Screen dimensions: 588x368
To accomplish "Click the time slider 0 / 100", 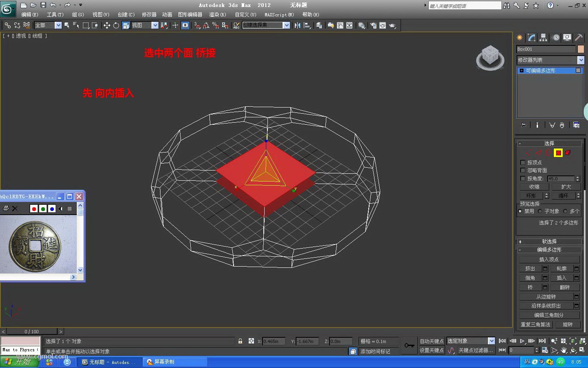I will pos(32,332).
